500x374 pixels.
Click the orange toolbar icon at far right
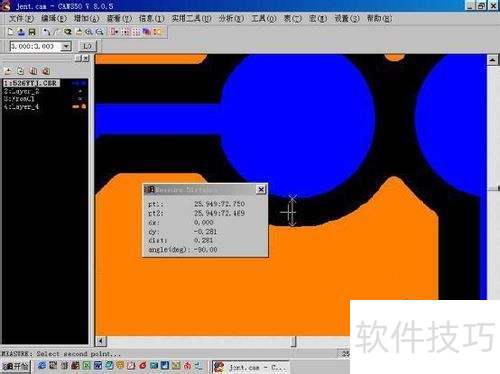pos(158,32)
